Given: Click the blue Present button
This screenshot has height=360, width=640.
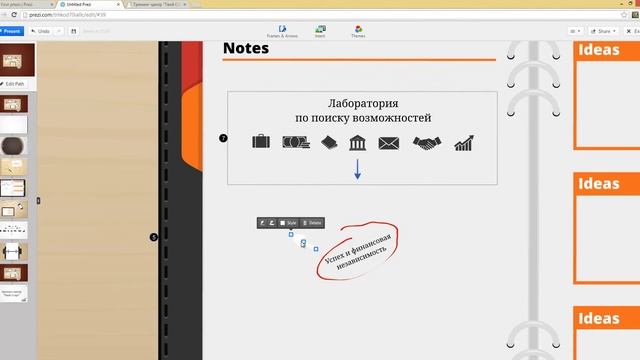Looking at the screenshot, I should (11, 31).
